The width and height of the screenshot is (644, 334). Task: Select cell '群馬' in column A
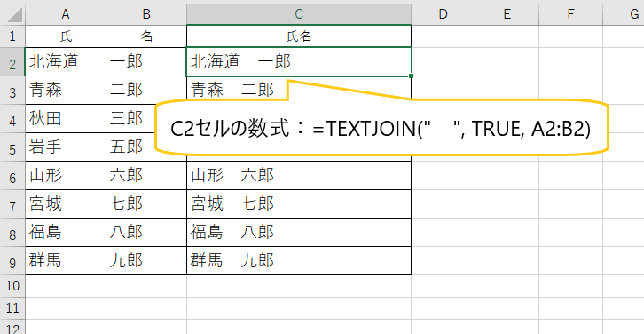tap(66, 261)
